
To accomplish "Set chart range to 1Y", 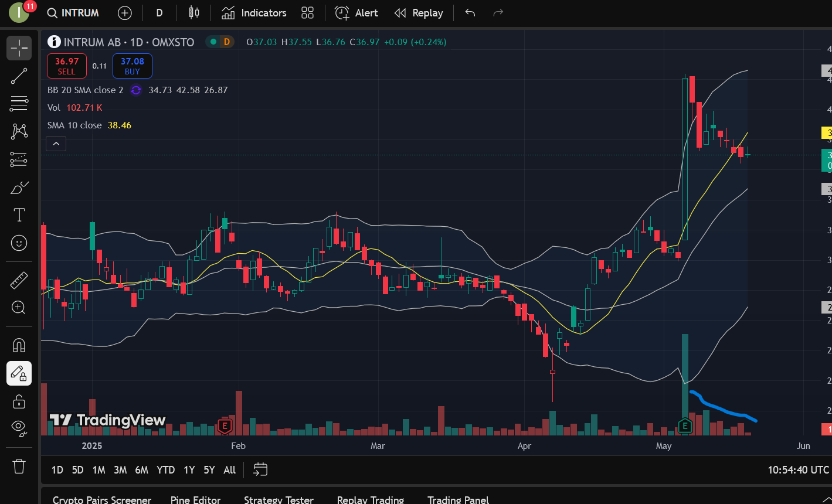I will 189,470.
